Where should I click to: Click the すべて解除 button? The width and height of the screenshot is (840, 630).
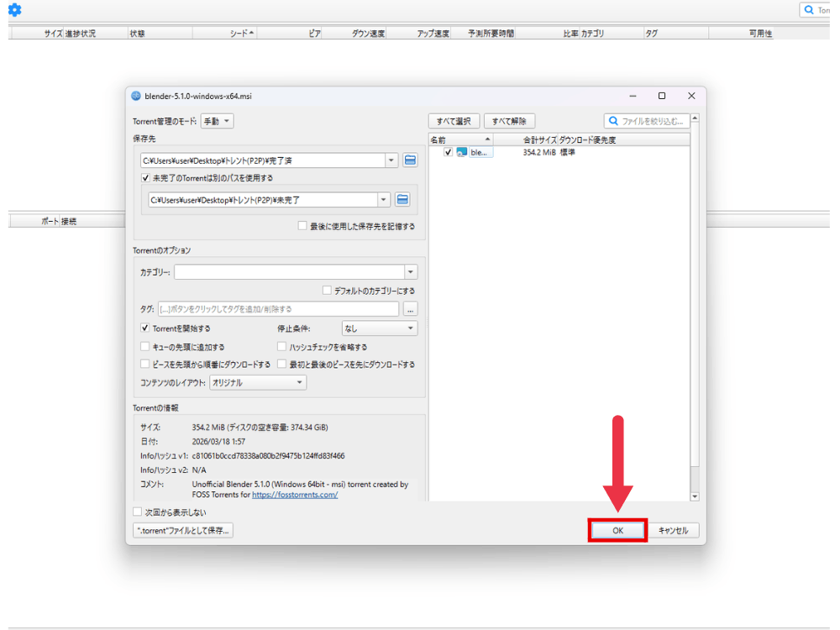[x=509, y=121]
